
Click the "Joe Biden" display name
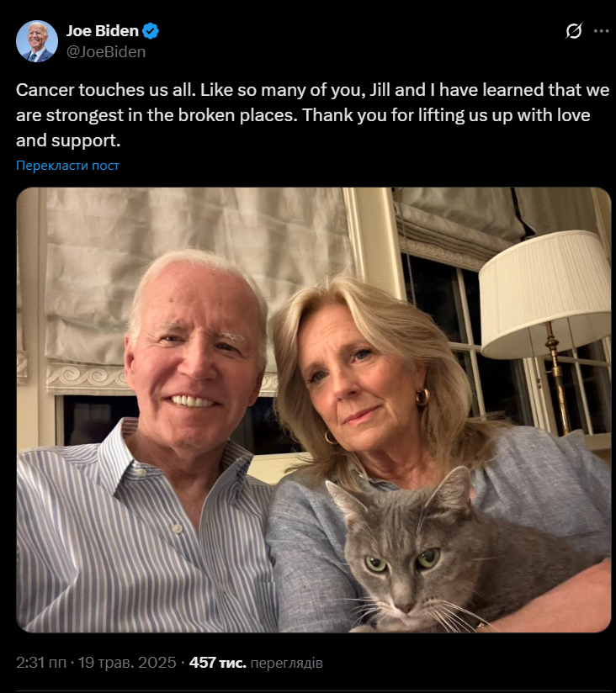pos(103,31)
